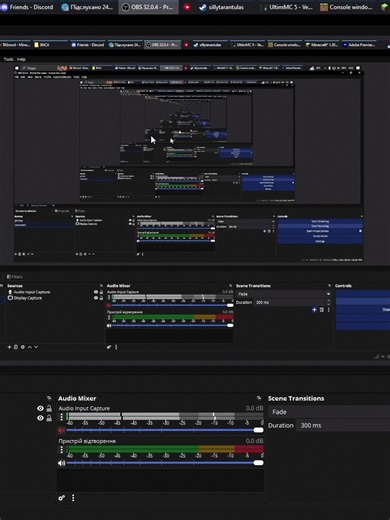Add transition with plus icon under mid-sized Duration field
The height and width of the screenshot is (520, 390).
click(314, 310)
